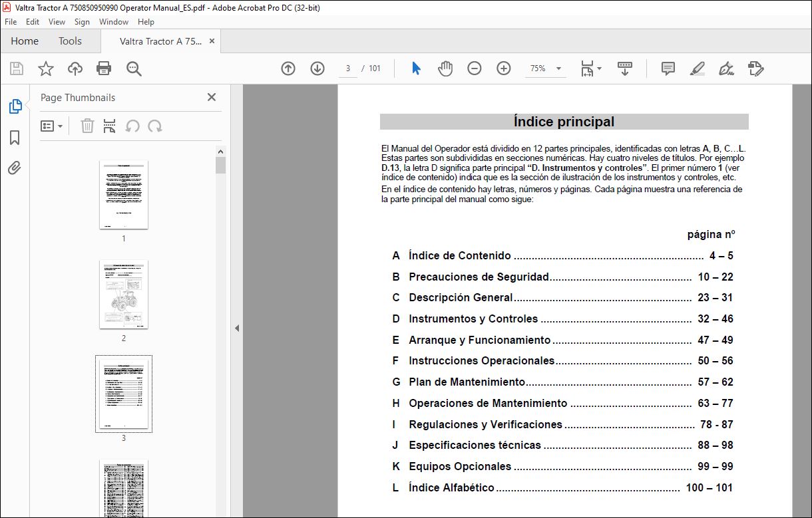Image resolution: width=812 pixels, height=518 pixels.
Task: Click 'Plan de Mantenimiento' entry
Action: click(562, 382)
